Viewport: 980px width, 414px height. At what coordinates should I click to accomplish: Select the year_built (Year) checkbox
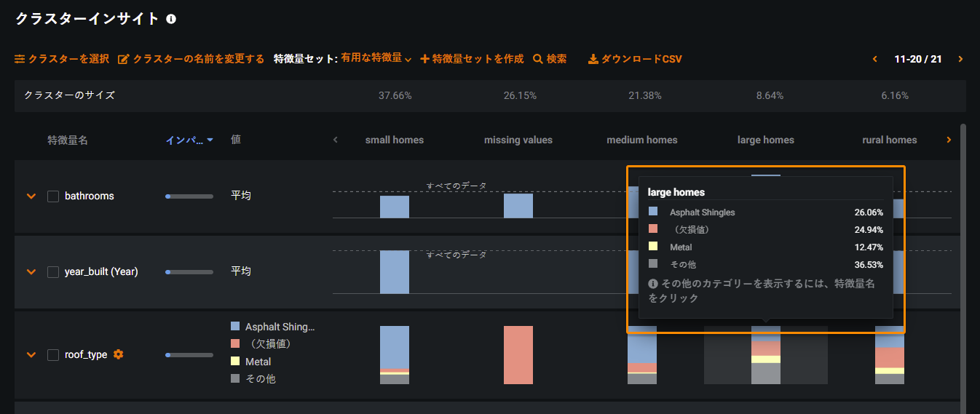(53, 271)
